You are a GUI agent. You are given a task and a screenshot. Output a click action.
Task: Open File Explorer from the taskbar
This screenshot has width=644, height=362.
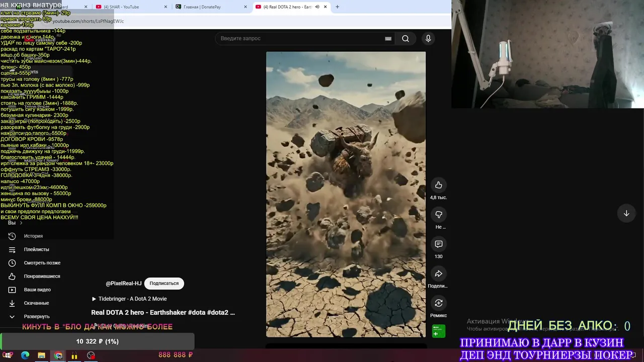41,355
